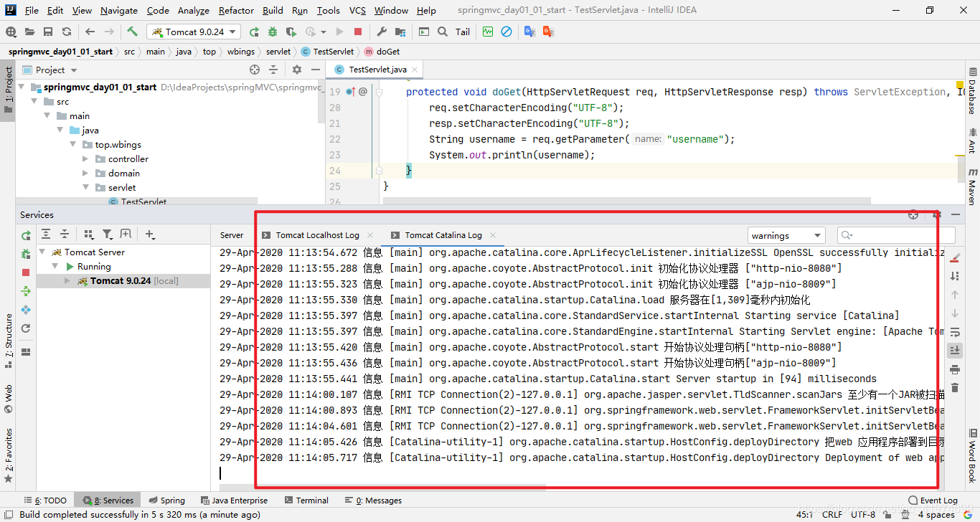
Task: Toggle the Tail toolbar button
Action: pyautogui.click(x=463, y=32)
